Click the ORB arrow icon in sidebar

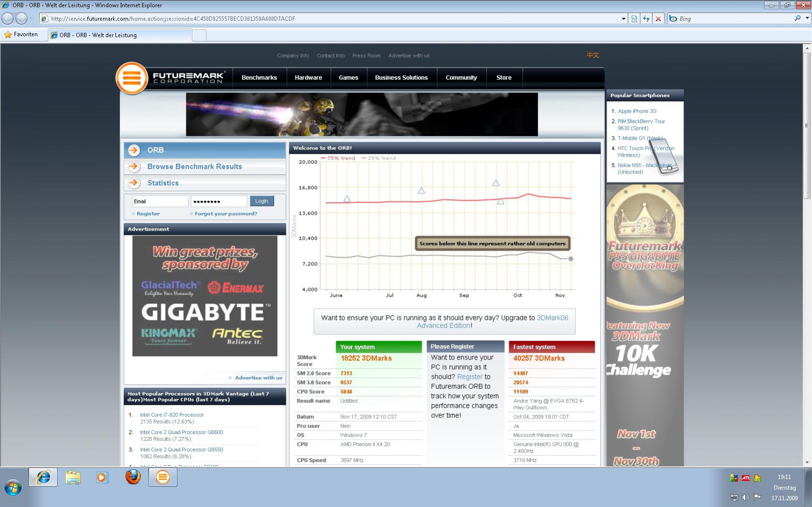pos(134,150)
